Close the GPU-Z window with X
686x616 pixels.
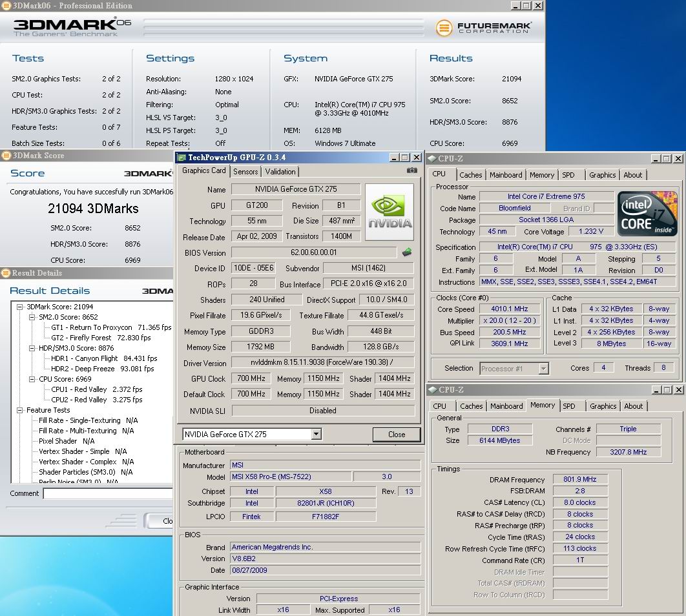click(417, 158)
